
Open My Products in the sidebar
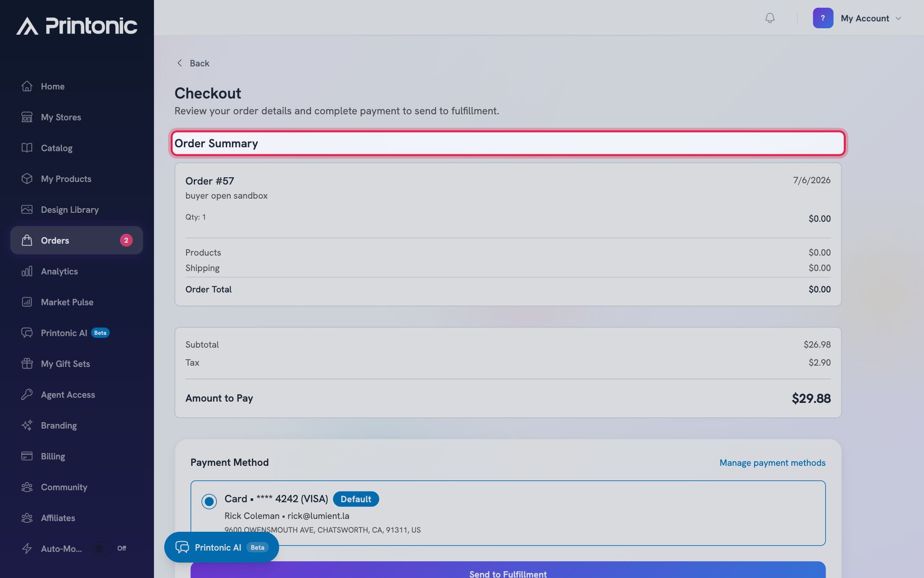77,179
